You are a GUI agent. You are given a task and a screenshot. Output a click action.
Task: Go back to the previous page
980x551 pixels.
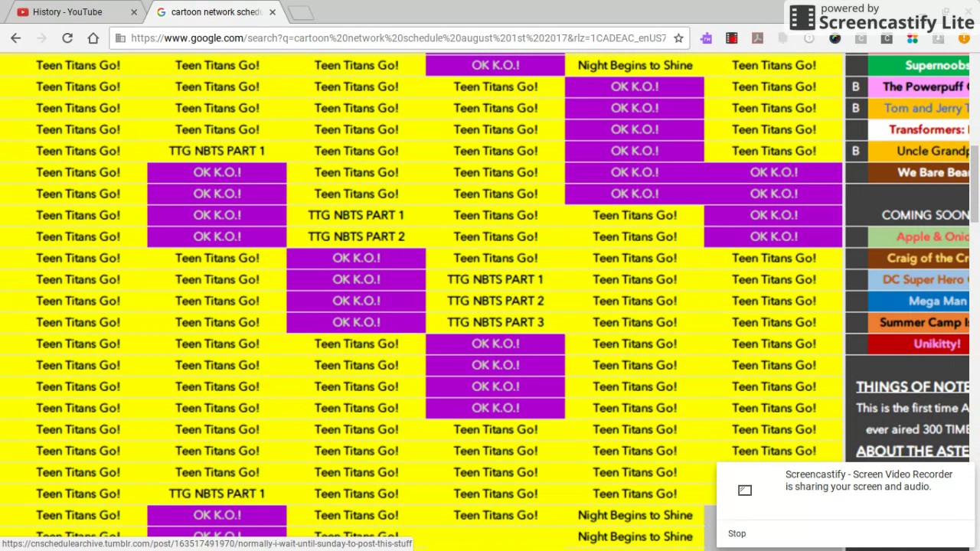[x=16, y=38]
